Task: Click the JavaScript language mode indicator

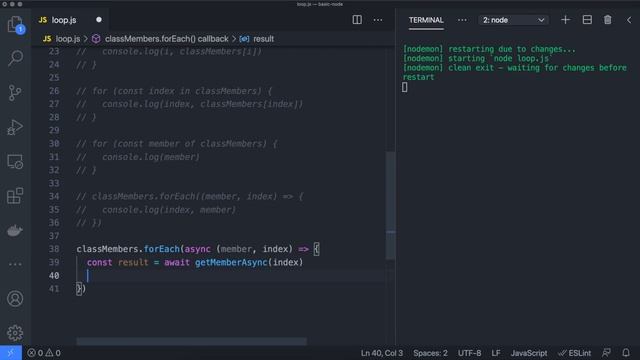Action: coord(529,353)
